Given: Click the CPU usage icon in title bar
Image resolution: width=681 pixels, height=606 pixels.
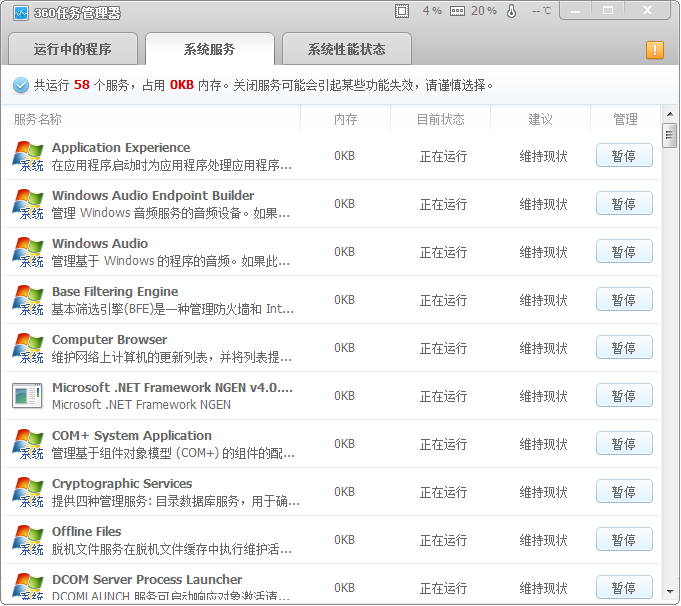Looking at the screenshot, I should [x=402, y=11].
